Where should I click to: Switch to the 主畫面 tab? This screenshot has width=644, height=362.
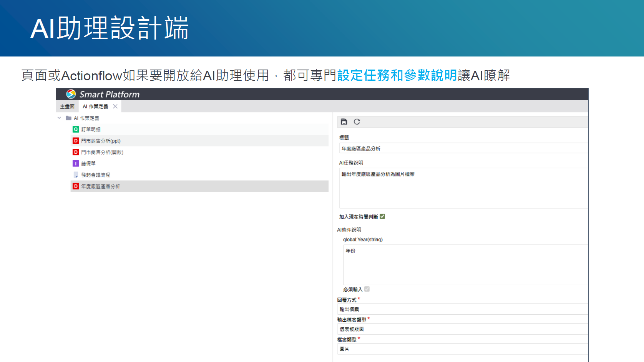pyautogui.click(x=67, y=106)
